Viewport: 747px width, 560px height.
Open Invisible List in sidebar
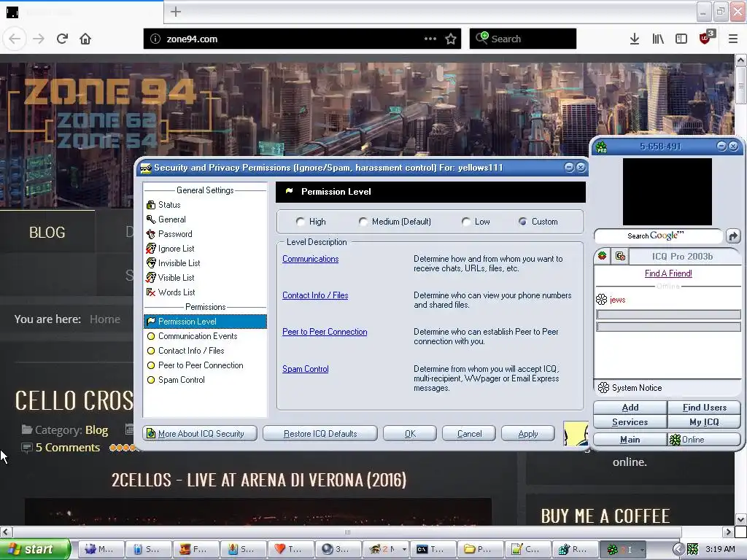click(179, 263)
